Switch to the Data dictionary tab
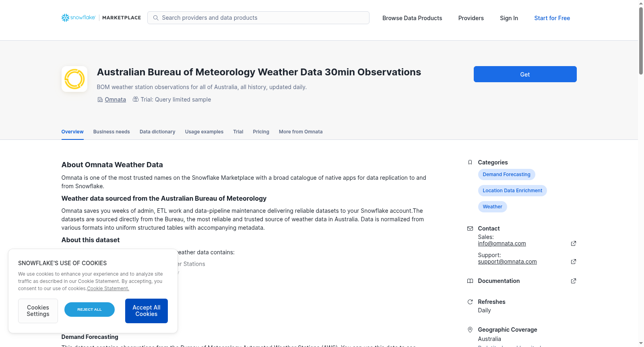 pos(157,132)
